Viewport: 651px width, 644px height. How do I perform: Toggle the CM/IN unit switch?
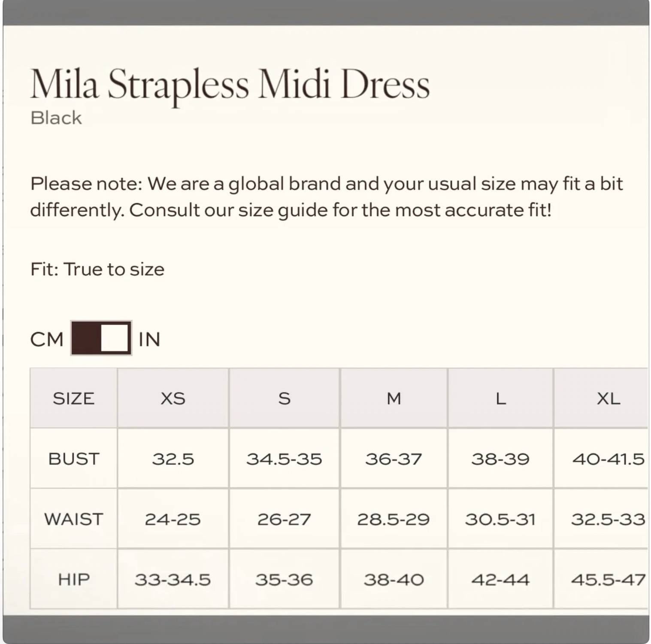click(101, 338)
